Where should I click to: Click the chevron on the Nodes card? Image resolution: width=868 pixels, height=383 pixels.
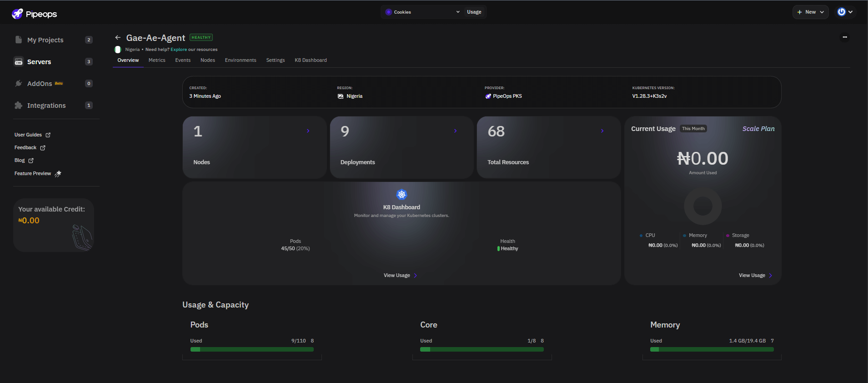(x=308, y=131)
